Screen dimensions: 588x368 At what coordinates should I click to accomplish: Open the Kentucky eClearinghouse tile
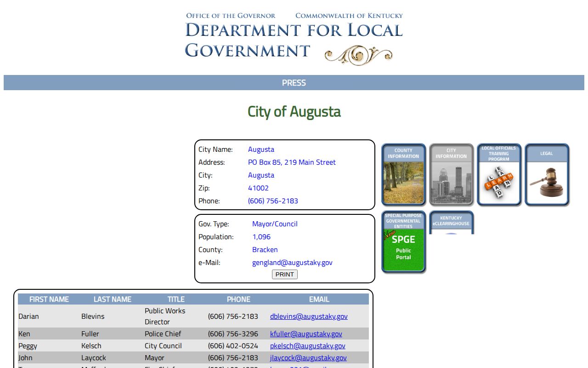(x=451, y=223)
